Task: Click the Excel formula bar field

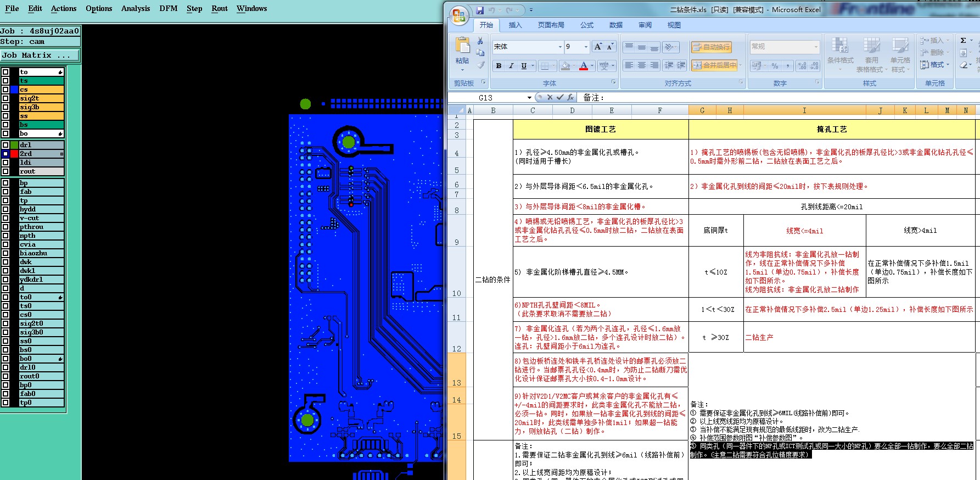Action: click(780, 98)
